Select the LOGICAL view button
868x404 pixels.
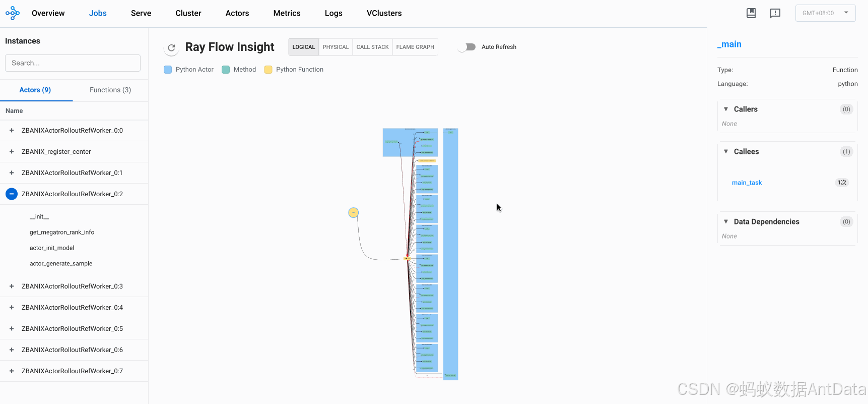tap(304, 47)
